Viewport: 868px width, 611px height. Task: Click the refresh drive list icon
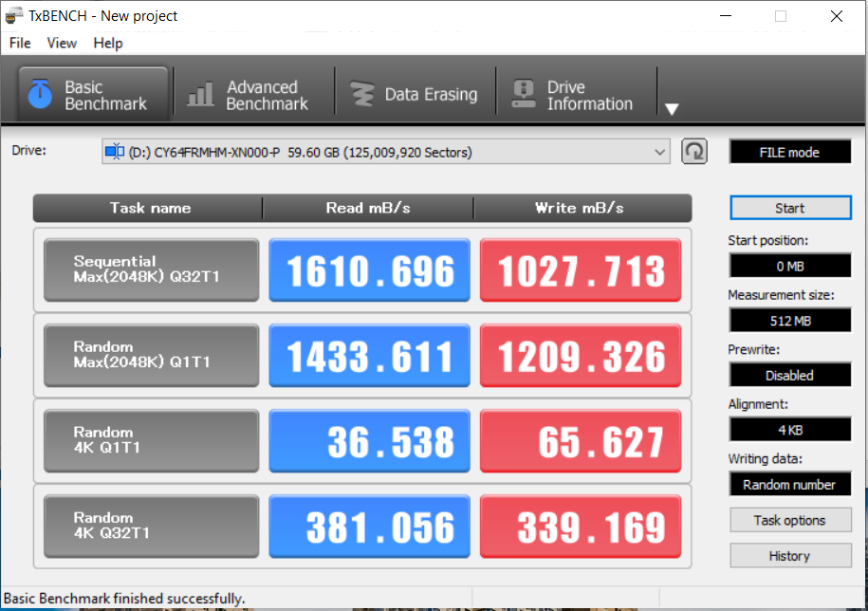point(694,152)
